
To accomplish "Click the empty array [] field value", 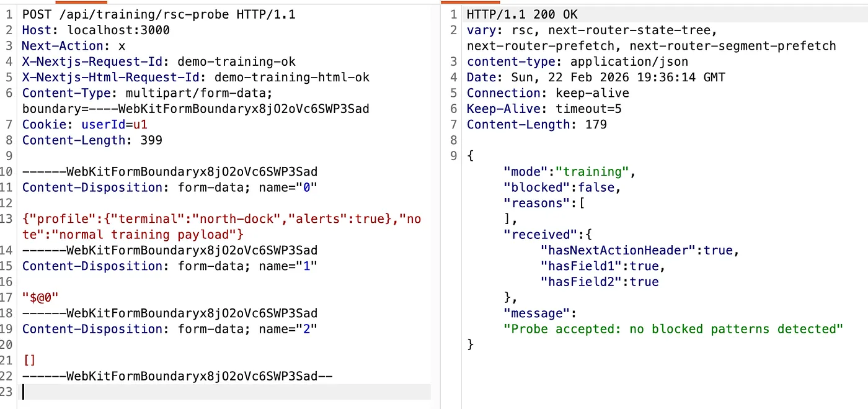I will point(29,361).
